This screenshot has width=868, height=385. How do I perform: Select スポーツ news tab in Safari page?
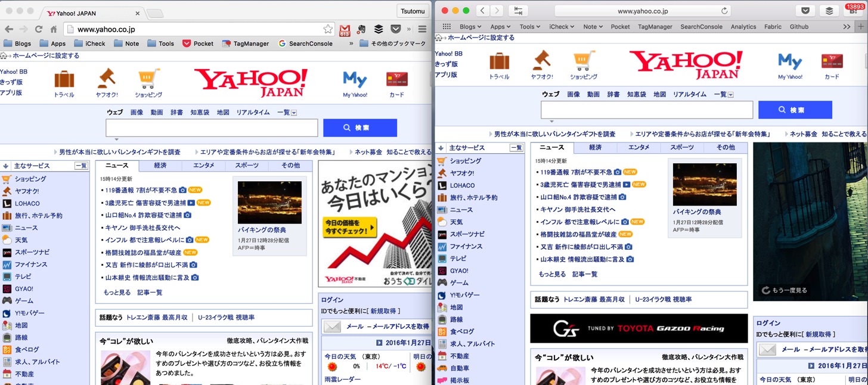tap(682, 148)
